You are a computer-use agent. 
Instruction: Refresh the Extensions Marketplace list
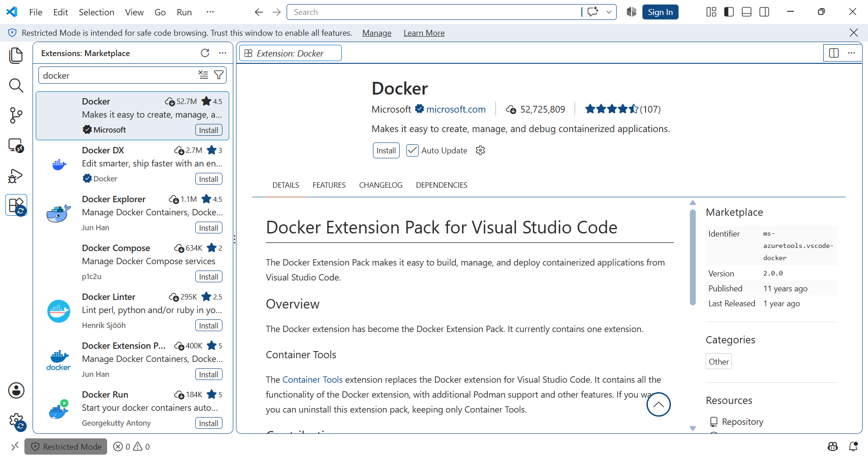pos(205,53)
